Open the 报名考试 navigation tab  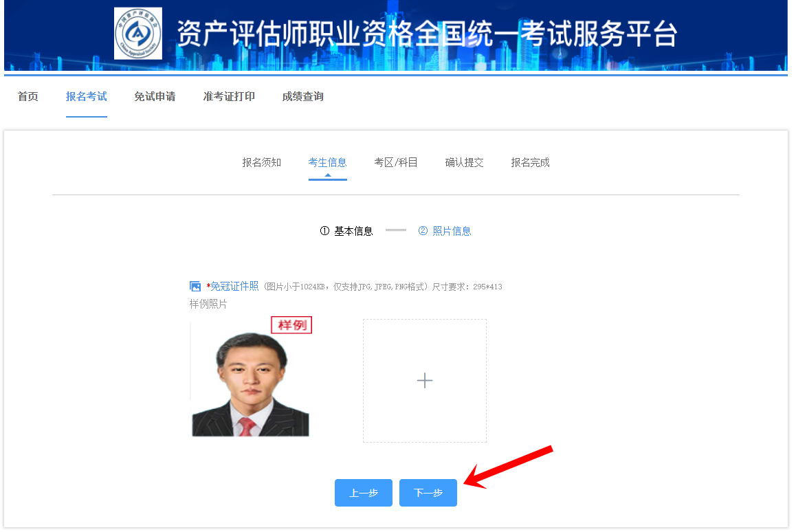pyautogui.click(x=87, y=96)
